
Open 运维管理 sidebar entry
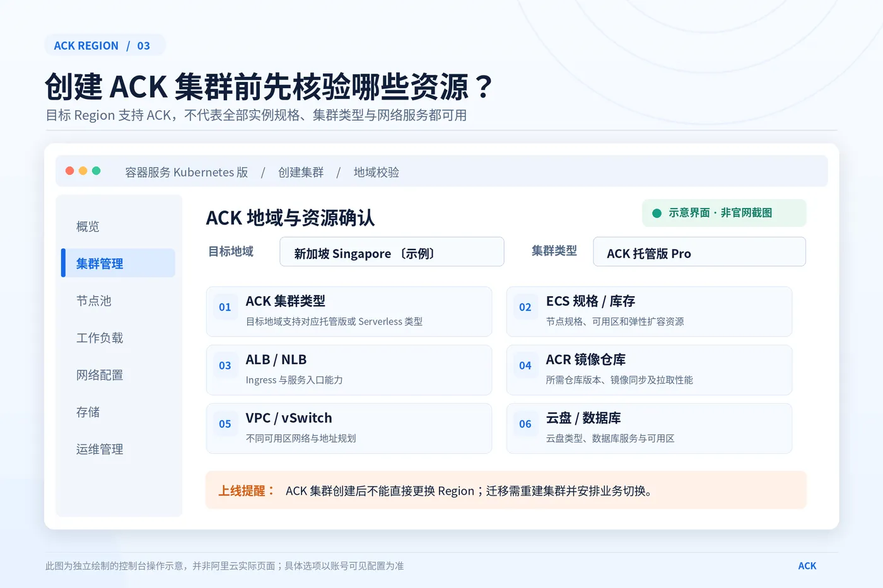click(x=100, y=449)
